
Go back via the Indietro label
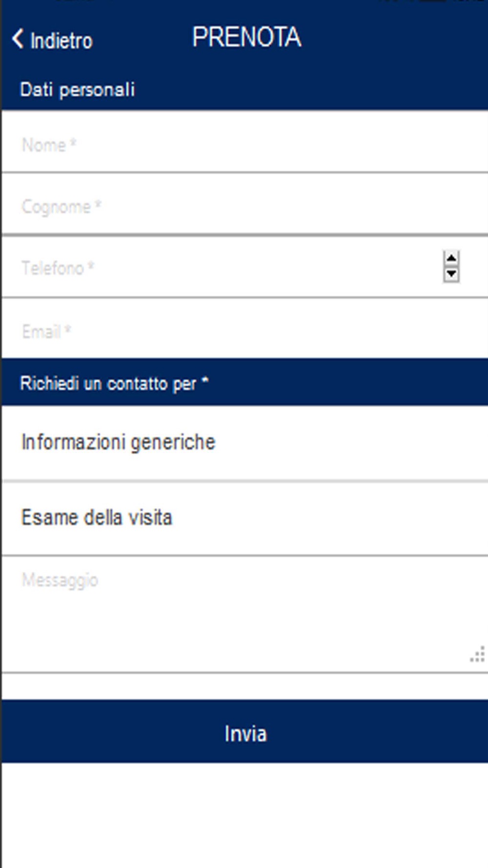point(61,41)
